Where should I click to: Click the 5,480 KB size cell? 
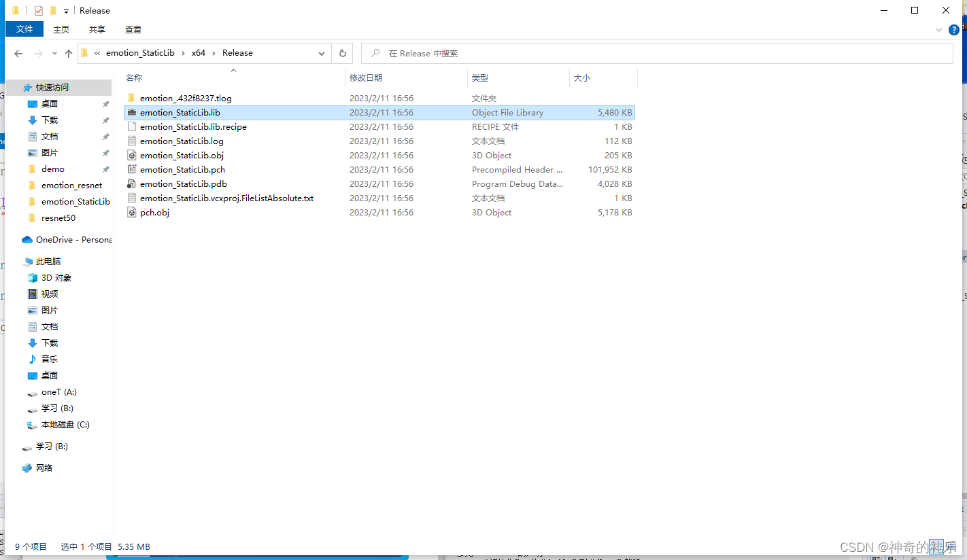click(615, 112)
